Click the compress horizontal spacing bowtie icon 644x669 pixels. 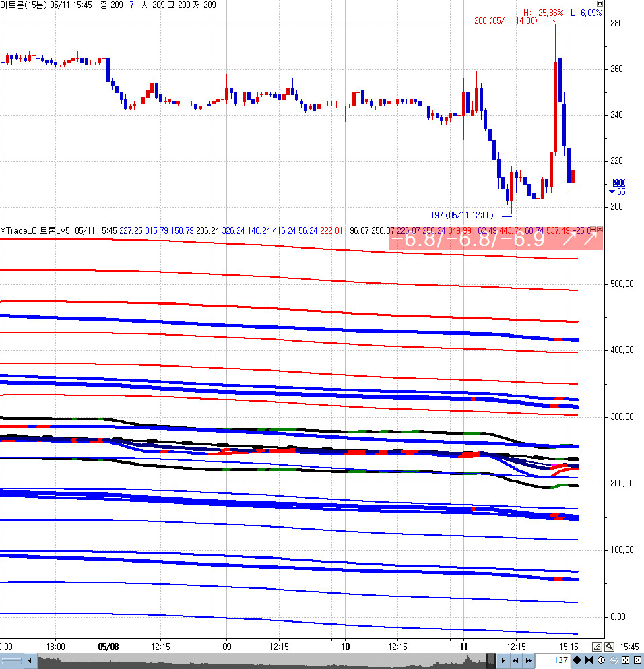[589, 661]
